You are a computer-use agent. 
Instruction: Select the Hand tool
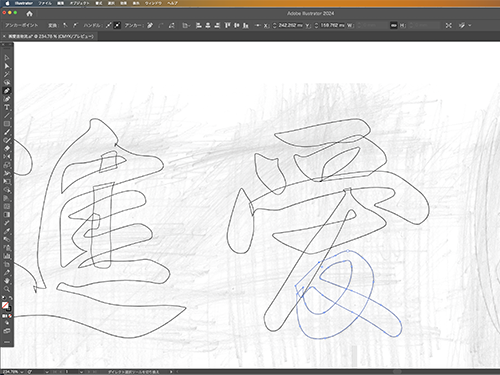coord(7,281)
